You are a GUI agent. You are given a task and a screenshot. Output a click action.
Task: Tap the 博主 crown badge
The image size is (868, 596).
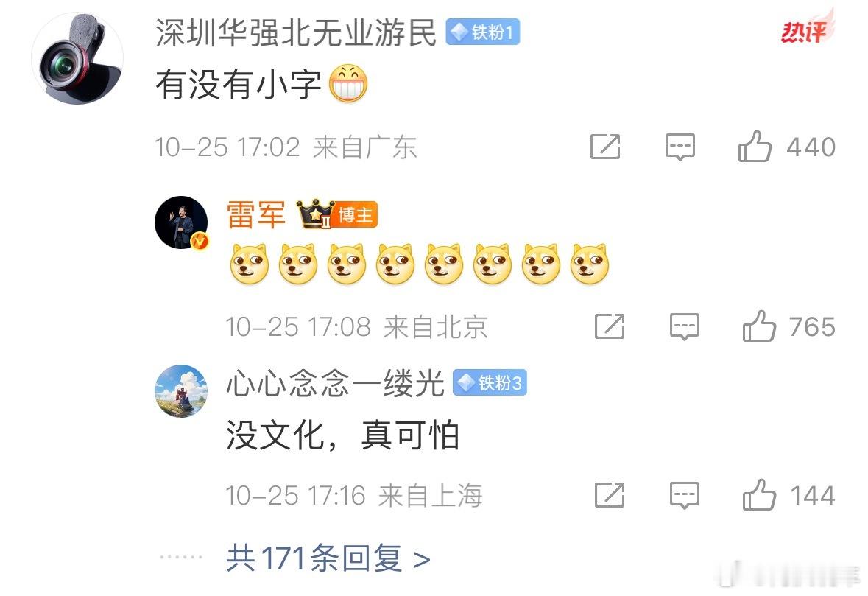tap(338, 214)
